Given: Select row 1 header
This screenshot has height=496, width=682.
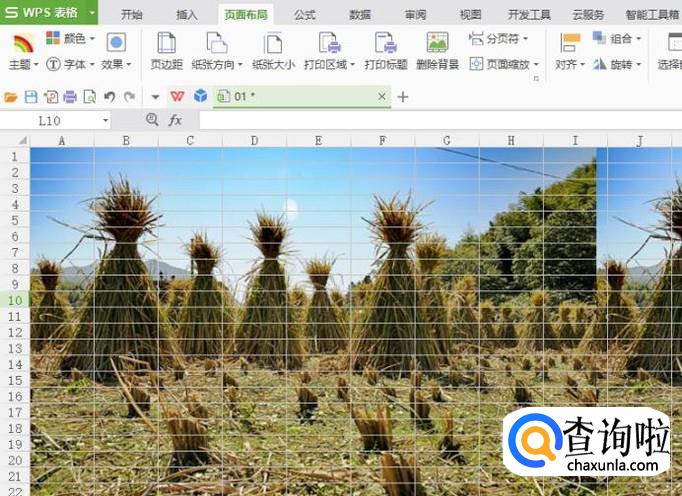Looking at the screenshot, I should [x=15, y=156].
